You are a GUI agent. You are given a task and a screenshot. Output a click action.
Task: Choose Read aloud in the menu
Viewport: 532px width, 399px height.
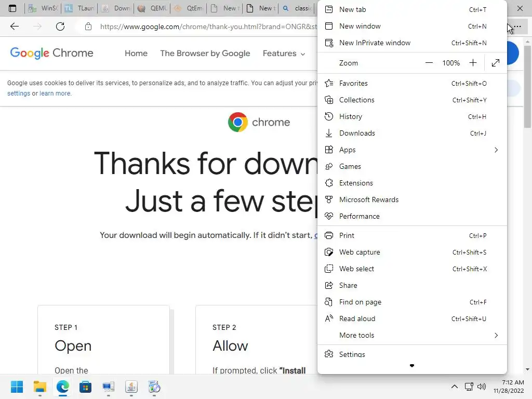click(x=412, y=318)
